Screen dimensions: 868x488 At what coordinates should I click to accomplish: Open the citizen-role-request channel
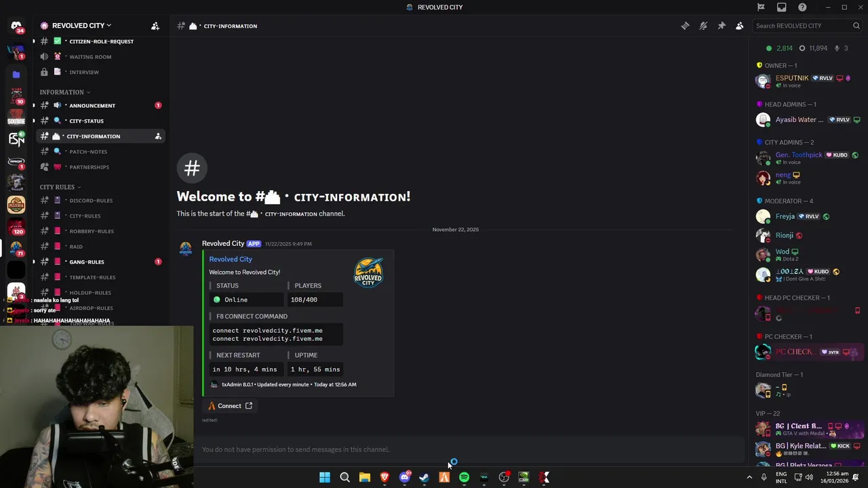tap(99, 41)
